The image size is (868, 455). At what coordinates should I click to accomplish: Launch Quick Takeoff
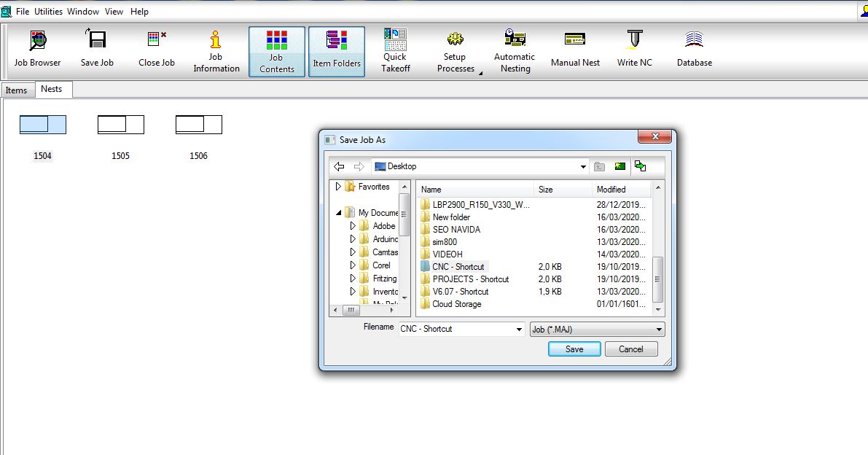[395, 51]
